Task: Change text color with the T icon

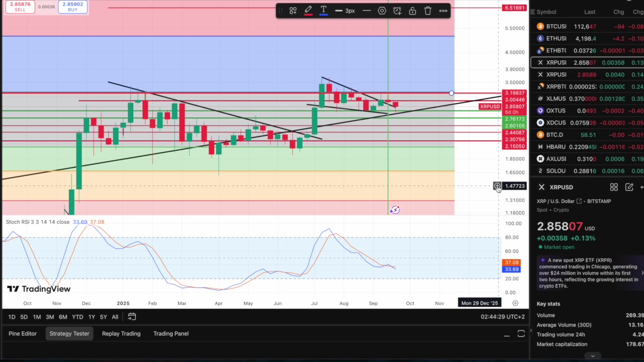Action: click(x=324, y=11)
